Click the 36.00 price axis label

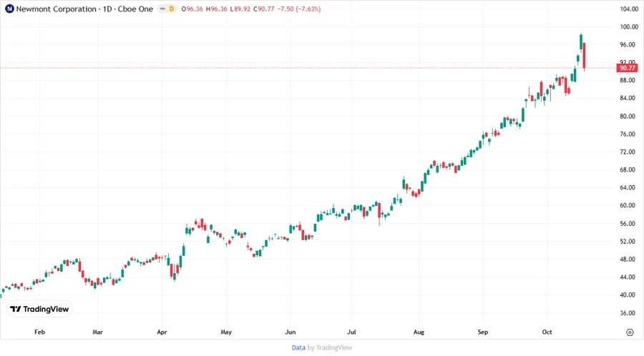627,313
